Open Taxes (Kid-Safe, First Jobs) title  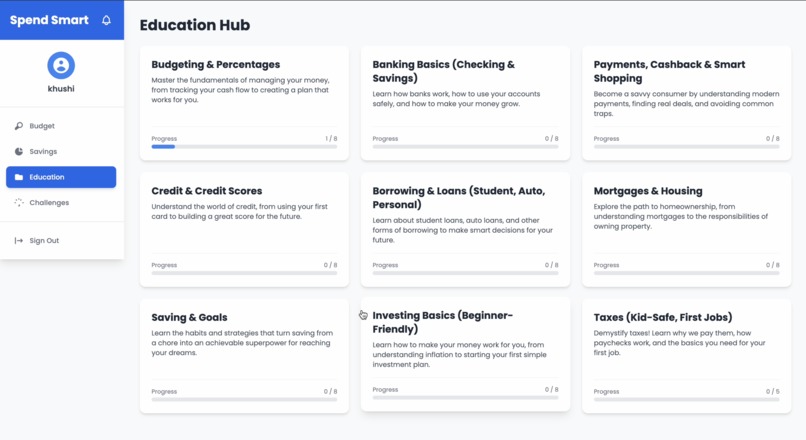click(x=663, y=317)
